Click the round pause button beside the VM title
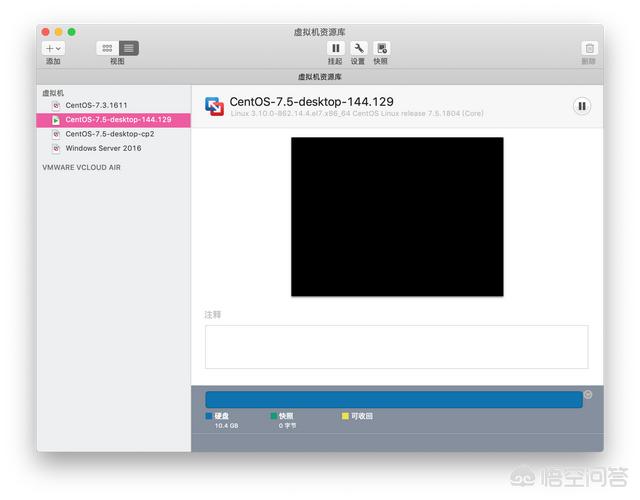The image size is (640, 500). [x=582, y=106]
